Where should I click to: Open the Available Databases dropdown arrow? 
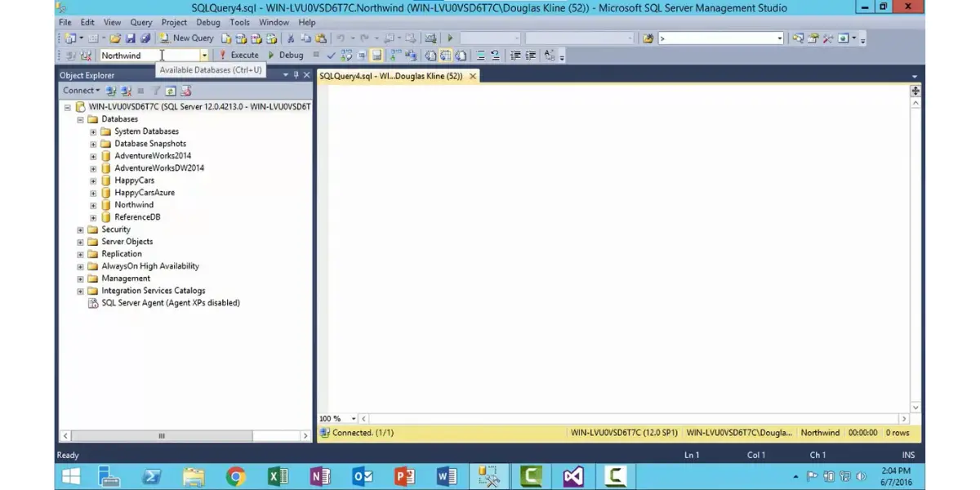tap(204, 55)
